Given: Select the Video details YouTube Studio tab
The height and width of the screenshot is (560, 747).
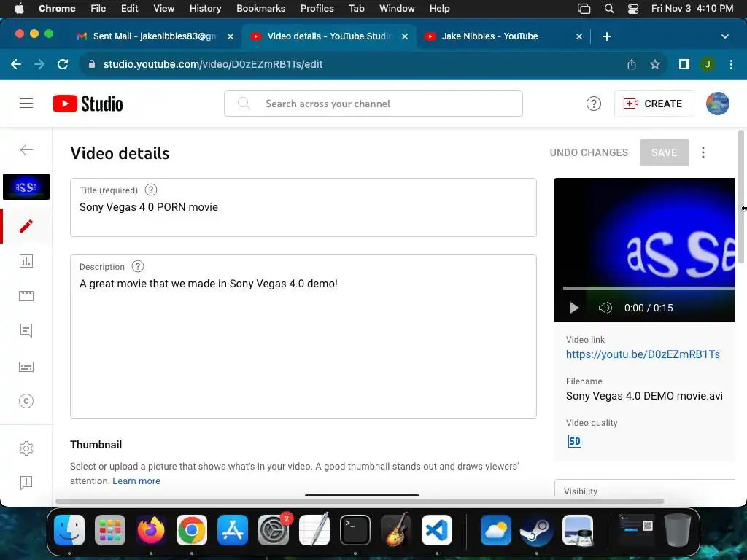Looking at the screenshot, I should tap(329, 36).
